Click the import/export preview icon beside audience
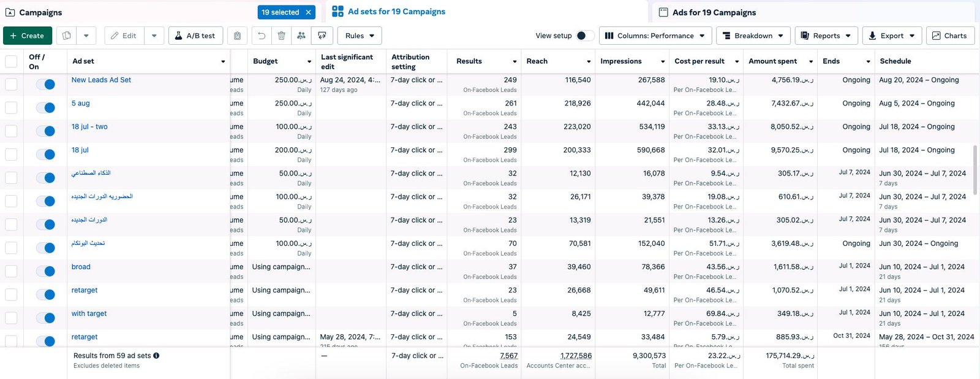The height and width of the screenshot is (379, 980). tap(322, 36)
